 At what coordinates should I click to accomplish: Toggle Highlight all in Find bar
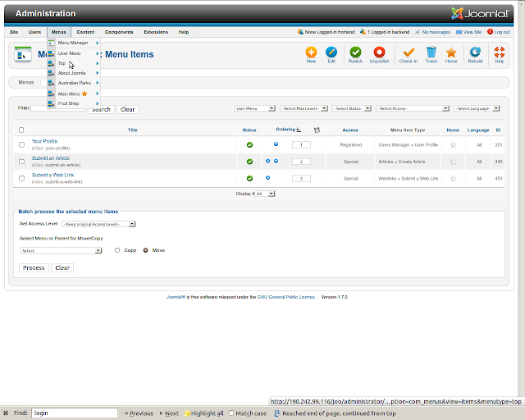click(x=203, y=413)
